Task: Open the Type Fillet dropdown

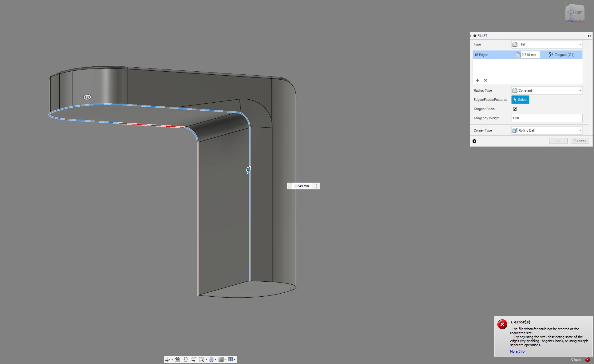Action: pyautogui.click(x=547, y=44)
